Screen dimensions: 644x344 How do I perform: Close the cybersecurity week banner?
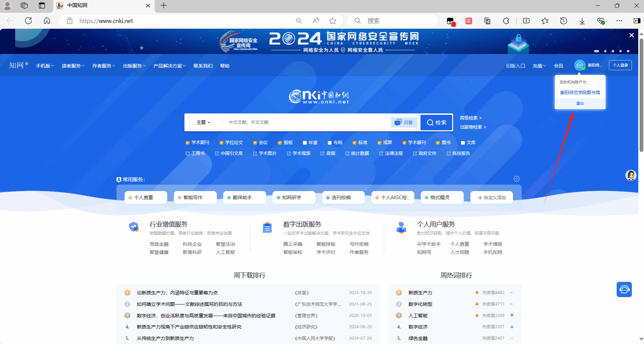pyautogui.click(x=631, y=35)
